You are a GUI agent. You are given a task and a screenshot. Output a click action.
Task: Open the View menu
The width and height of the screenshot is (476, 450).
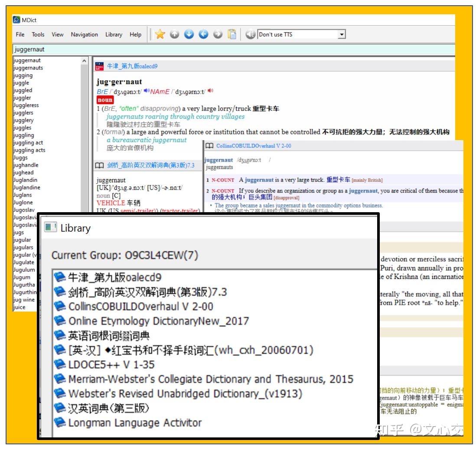(57, 34)
